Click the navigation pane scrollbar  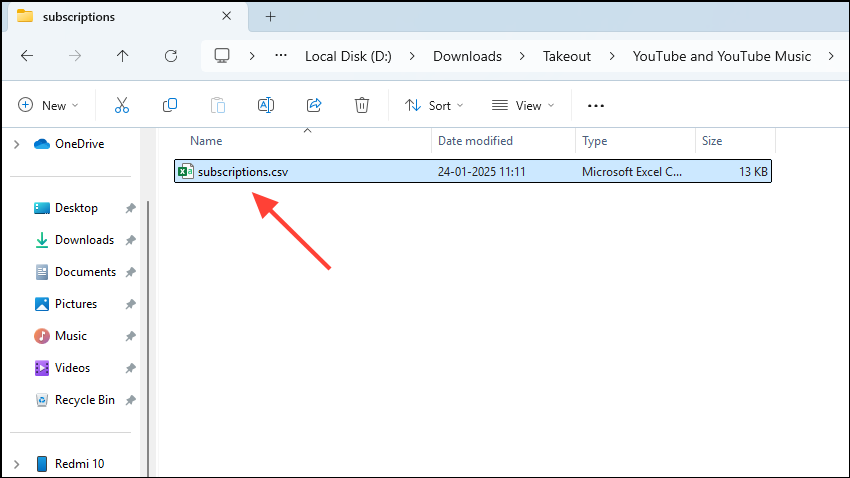[148, 339]
